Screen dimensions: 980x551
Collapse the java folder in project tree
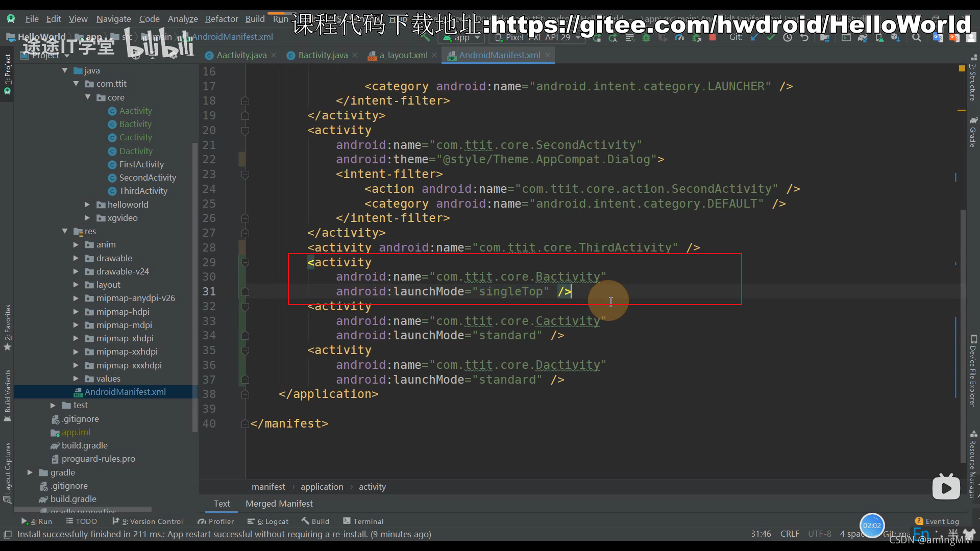(x=65, y=70)
